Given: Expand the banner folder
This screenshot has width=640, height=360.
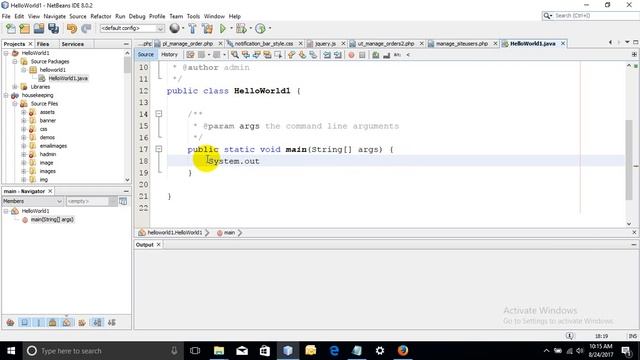Looking at the screenshot, I should (x=23, y=120).
